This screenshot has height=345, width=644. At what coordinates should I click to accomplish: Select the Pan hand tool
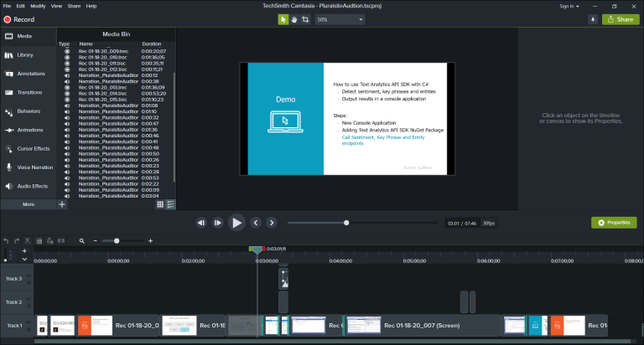294,19
